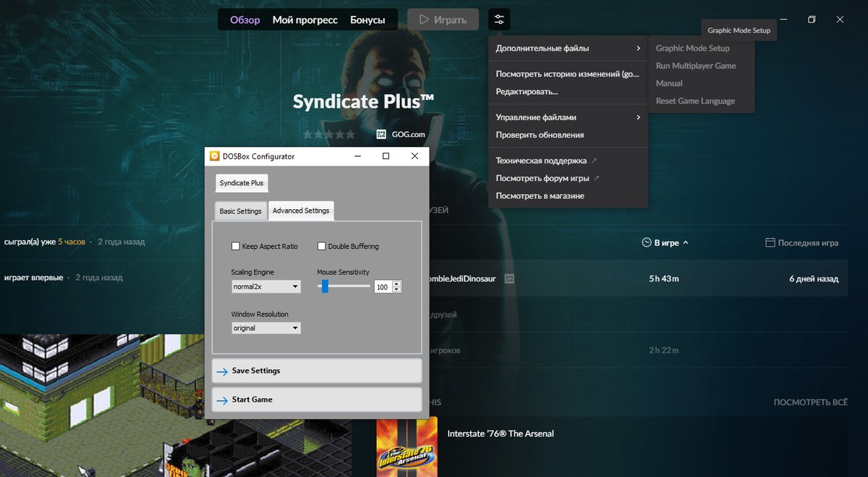The image size is (868, 477).
Task: Click the Syndicate Plus™ game title
Action: pos(363,101)
